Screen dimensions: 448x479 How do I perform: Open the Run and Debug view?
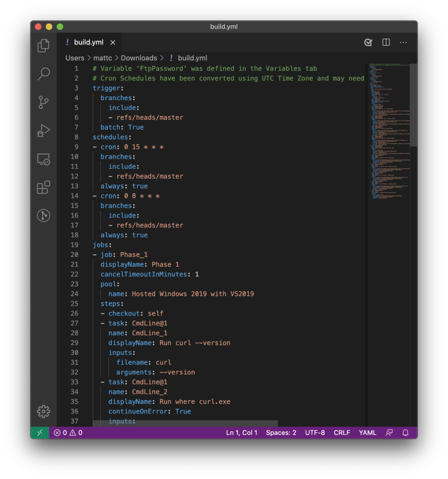(x=43, y=131)
